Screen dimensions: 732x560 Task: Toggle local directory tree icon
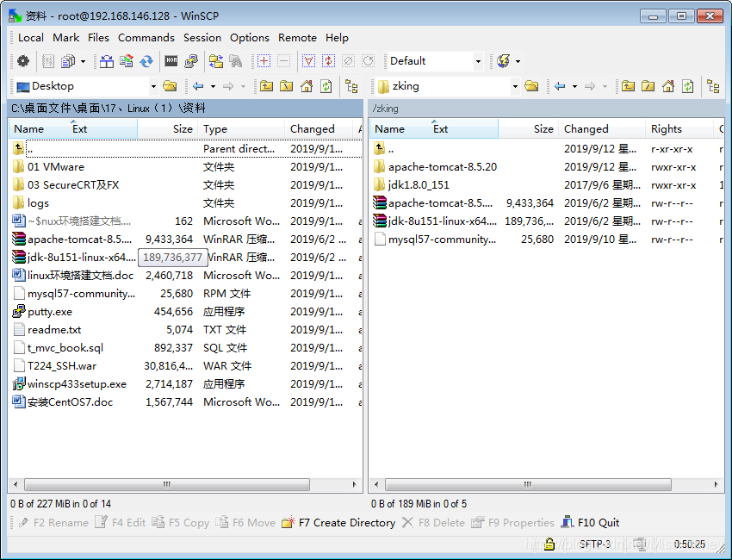[x=351, y=86]
